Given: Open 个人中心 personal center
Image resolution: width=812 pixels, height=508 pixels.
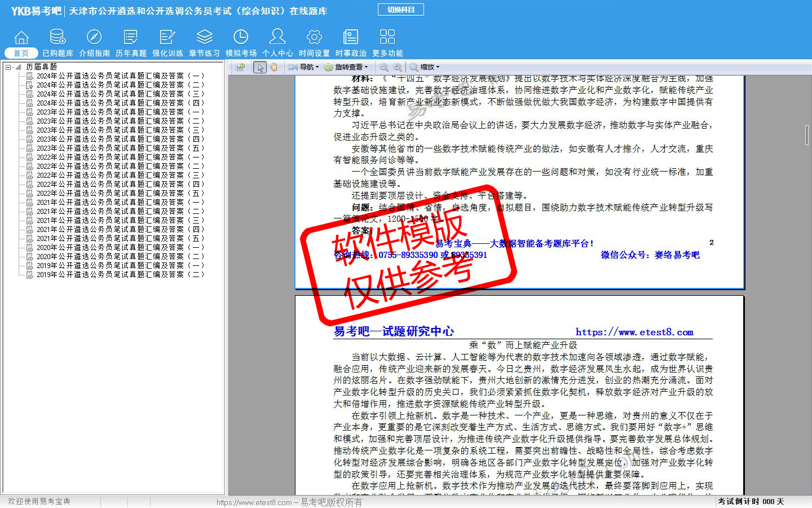Looking at the screenshot, I should (277, 38).
